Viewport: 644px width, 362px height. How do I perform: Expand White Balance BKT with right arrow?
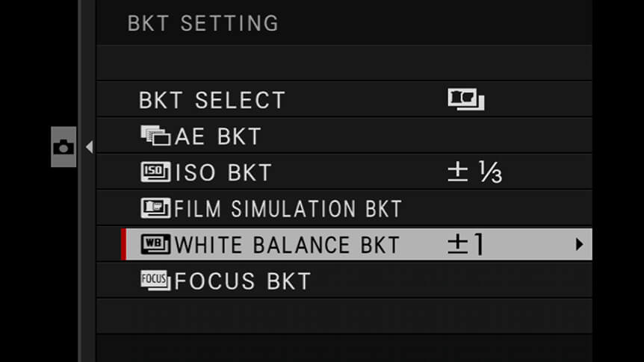(579, 244)
